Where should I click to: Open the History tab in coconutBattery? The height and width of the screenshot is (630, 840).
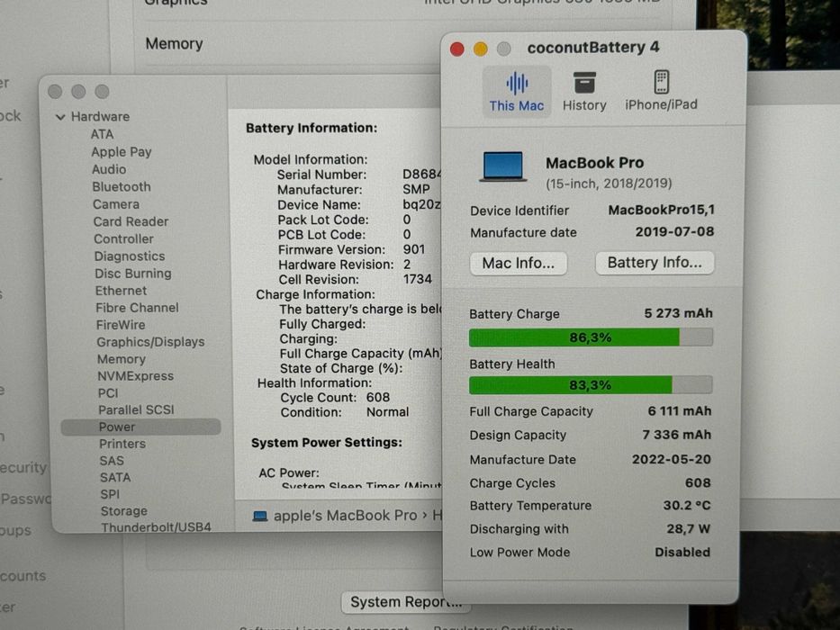coord(584,92)
